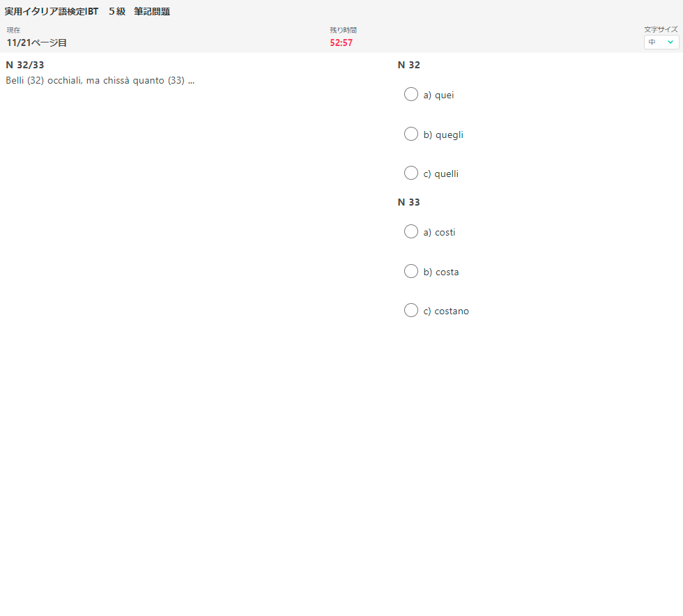Choose option c) costano for N 33
This screenshot has height=616, width=683.
pos(410,310)
